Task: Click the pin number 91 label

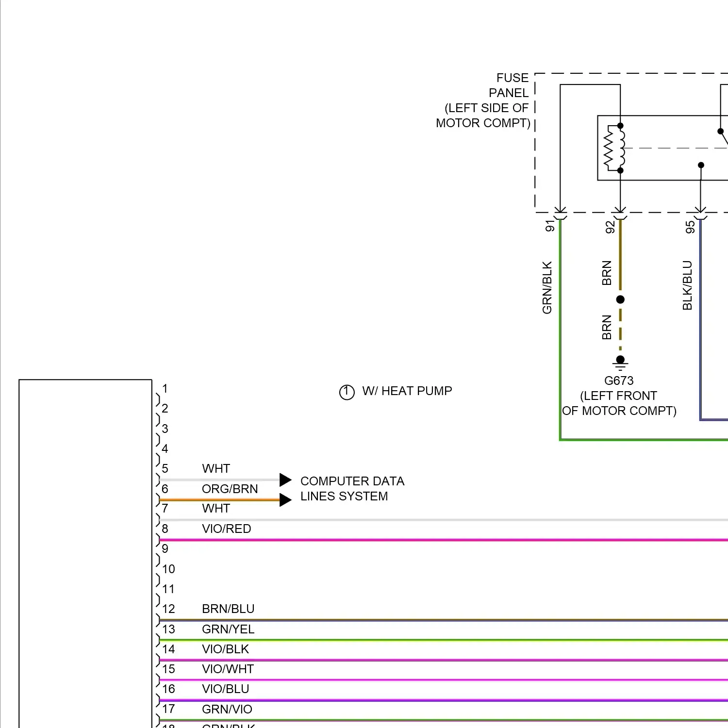Action: (550, 226)
